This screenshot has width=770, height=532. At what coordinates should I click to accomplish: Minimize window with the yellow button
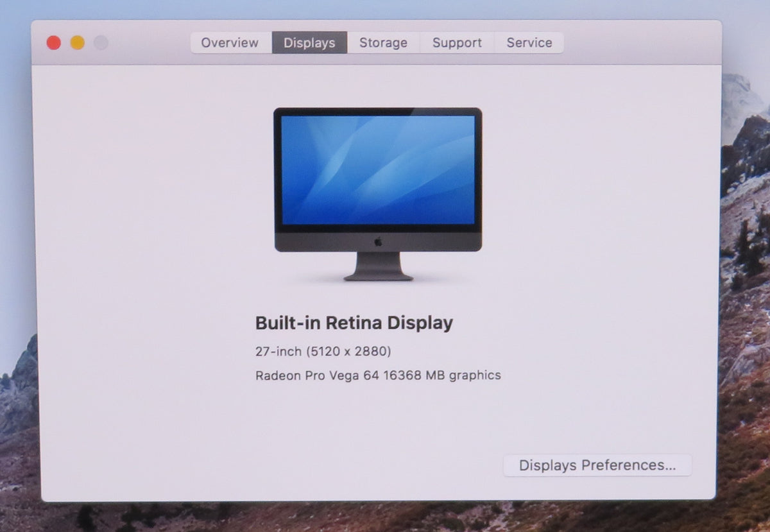[77, 43]
